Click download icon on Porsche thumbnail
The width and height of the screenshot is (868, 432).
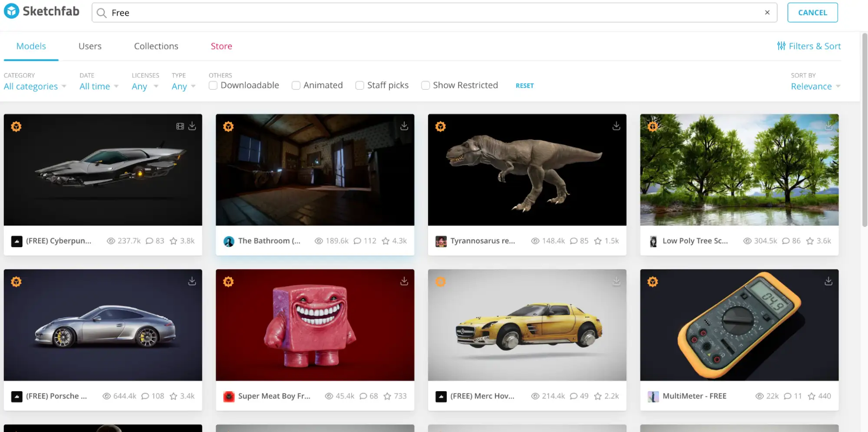click(x=192, y=281)
